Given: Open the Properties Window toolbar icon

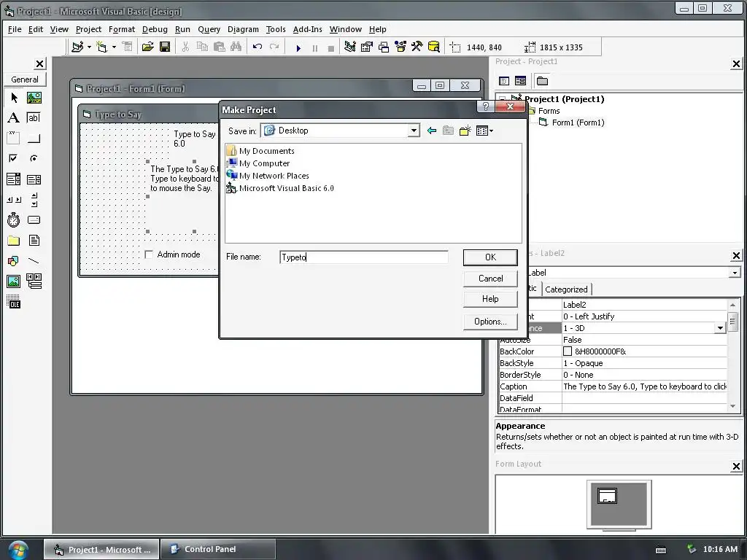Looking at the screenshot, I should [367, 47].
